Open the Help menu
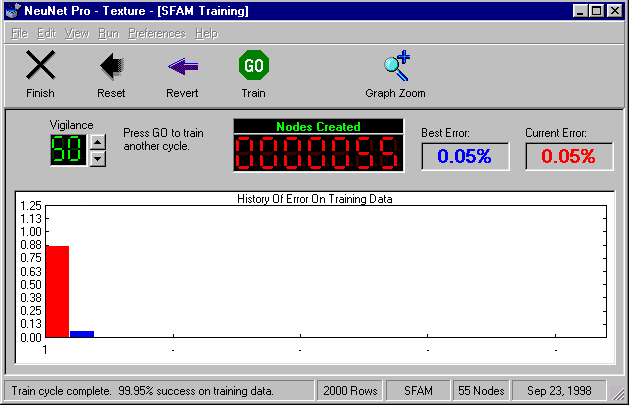The height and width of the screenshot is (405, 629). tap(206, 33)
